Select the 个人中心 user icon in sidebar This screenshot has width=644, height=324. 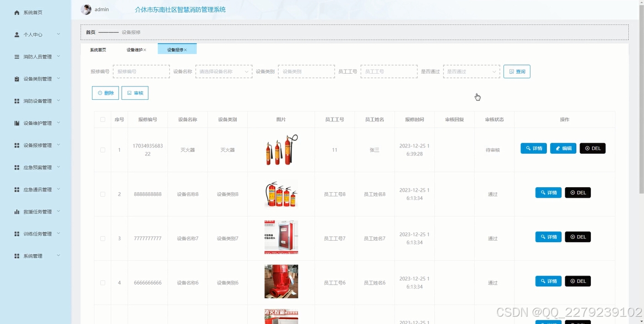point(17,34)
